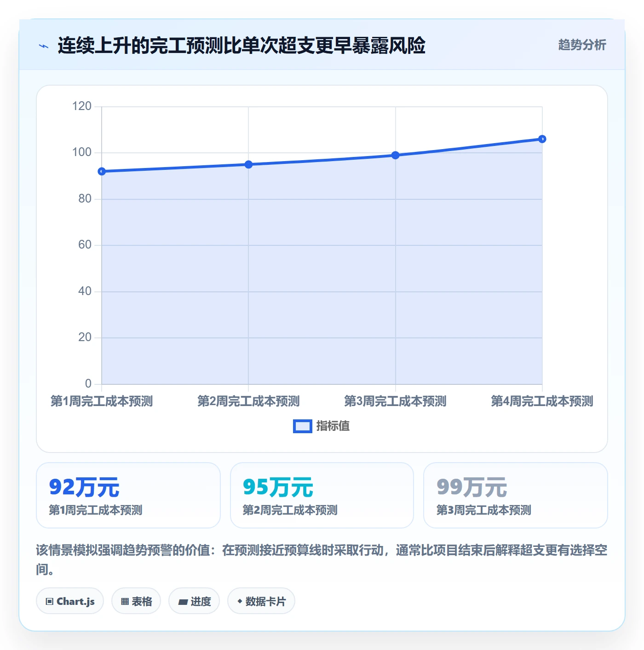The image size is (644, 650).
Task: Click the grid icon in 表格 chip
Action: point(125,601)
